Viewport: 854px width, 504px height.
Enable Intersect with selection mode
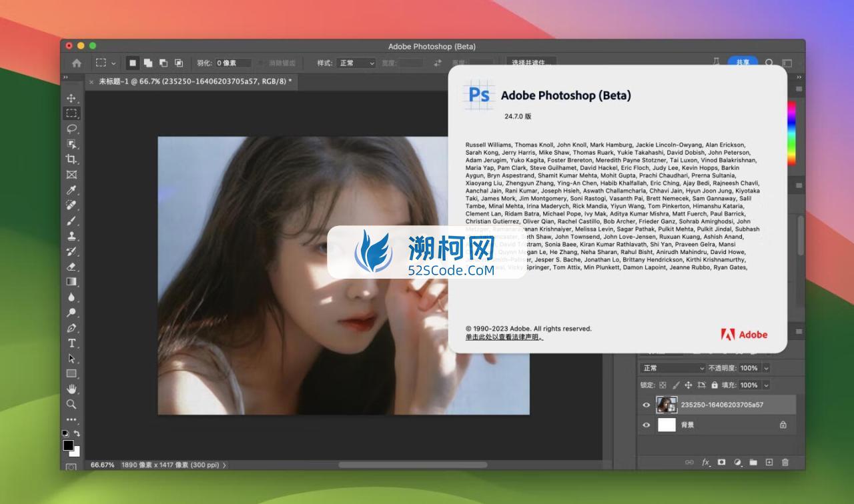(x=179, y=63)
